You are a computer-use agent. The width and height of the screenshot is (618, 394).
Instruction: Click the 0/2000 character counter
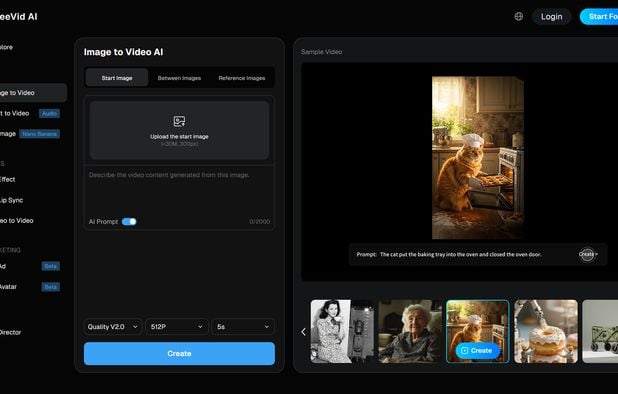tap(260, 221)
